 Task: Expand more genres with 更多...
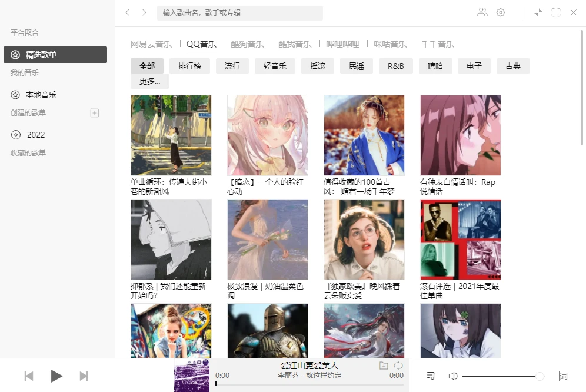pyautogui.click(x=149, y=81)
